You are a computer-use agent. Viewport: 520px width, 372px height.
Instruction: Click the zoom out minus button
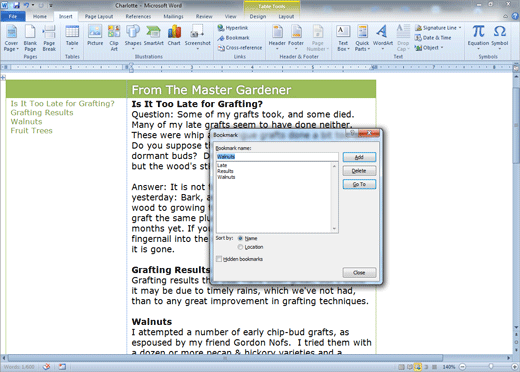coord(463,367)
